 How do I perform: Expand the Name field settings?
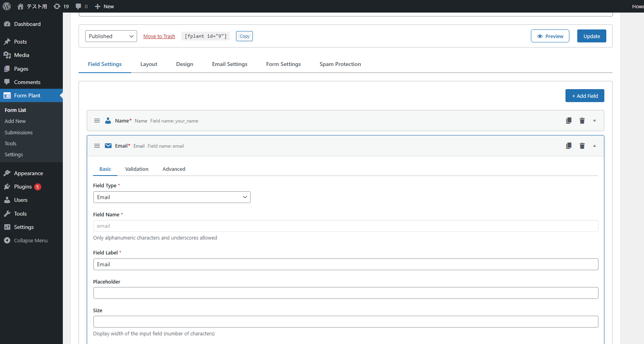[x=595, y=121]
